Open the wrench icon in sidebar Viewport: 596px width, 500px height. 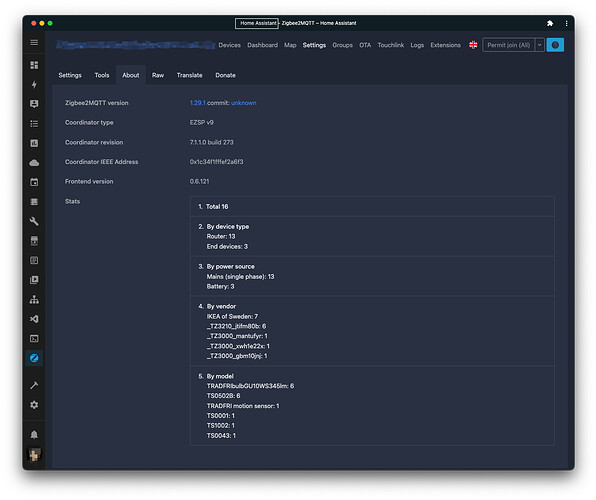(x=34, y=221)
